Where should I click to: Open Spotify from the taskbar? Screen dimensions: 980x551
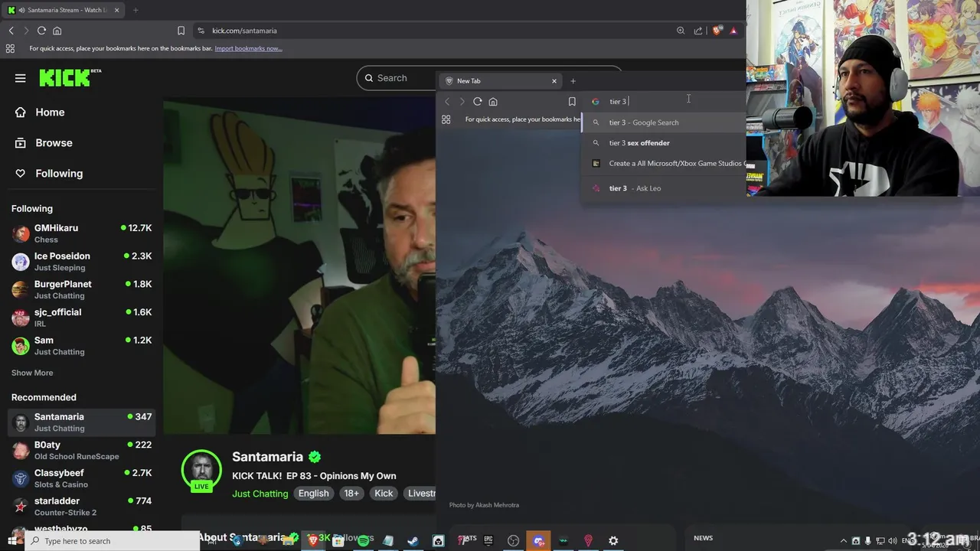[x=363, y=541]
